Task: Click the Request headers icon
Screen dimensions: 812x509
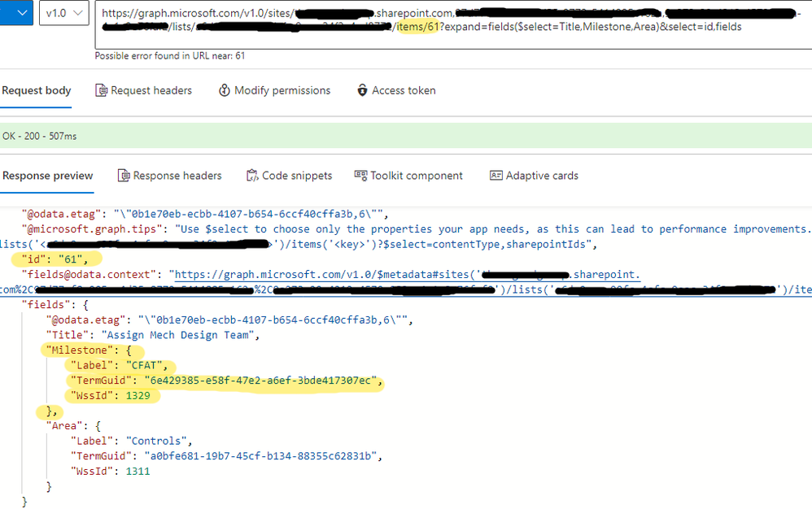Action: 101,90
